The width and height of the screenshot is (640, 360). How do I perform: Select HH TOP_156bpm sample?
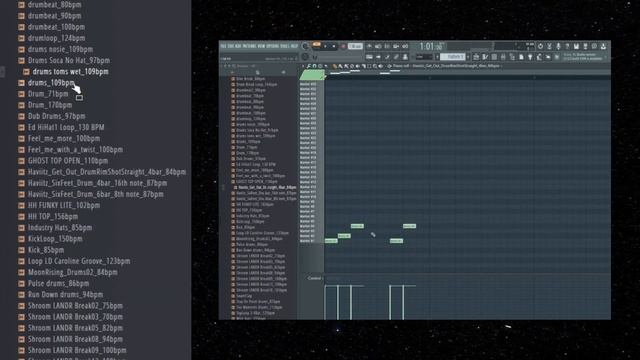(53, 216)
